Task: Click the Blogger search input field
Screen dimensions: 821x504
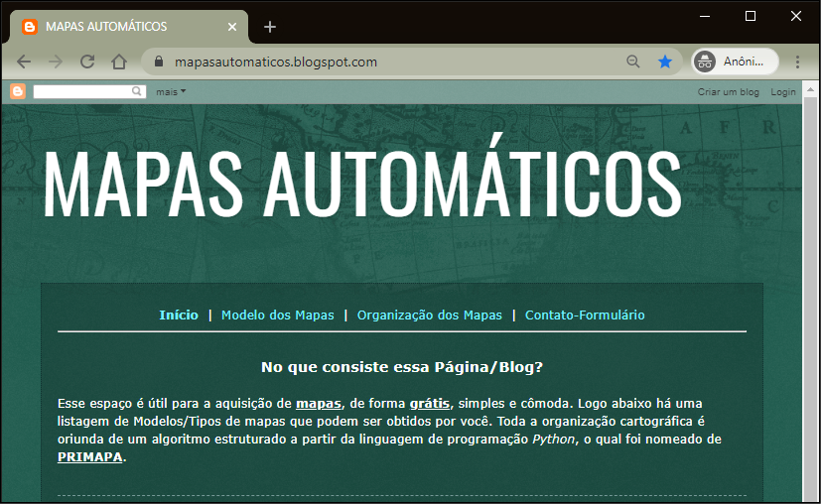Action: pos(83,92)
